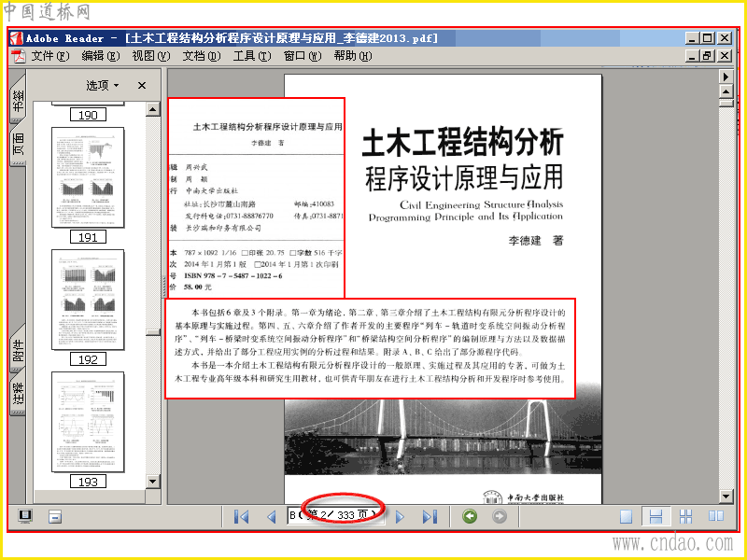
Task: Open the 窗口 menu
Action: tap(303, 56)
